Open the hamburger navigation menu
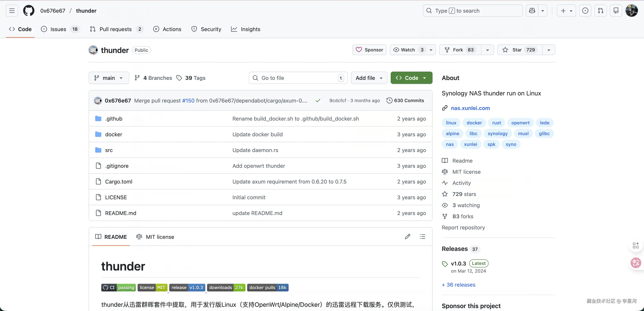The image size is (644, 311). (12, 11)
